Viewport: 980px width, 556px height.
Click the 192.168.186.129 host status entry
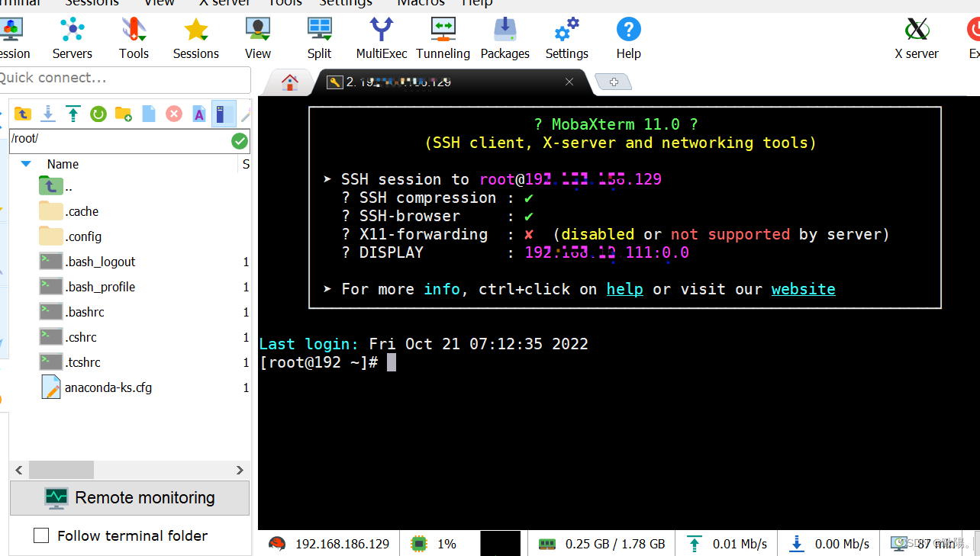(330, 544)
